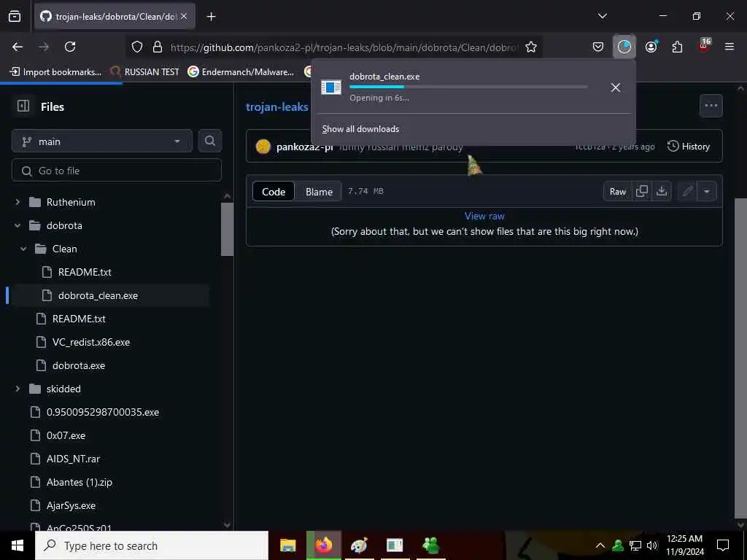Open File Explorer from the taskbar
The height and width of the screenshot is (560, 747).
click(287, 545)
